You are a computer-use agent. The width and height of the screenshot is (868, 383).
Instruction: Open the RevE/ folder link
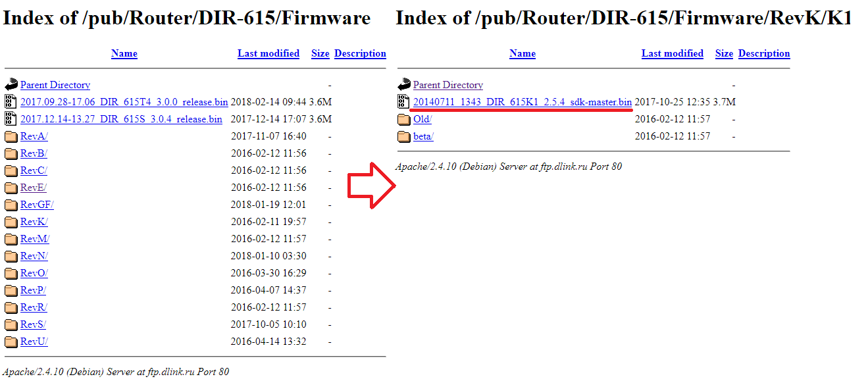(x=34, y=188)
